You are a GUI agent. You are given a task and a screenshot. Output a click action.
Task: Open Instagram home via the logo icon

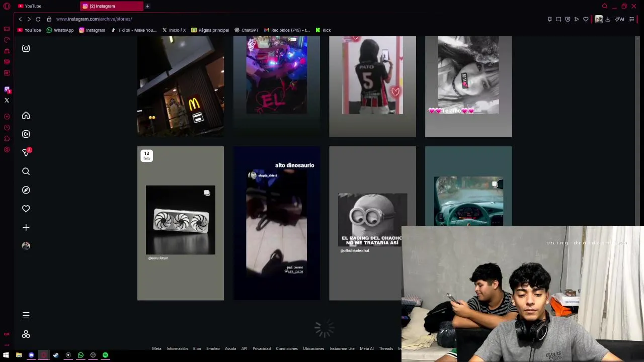pos(26,48)
